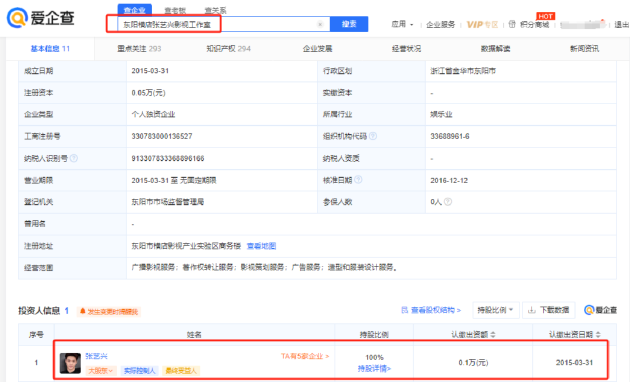Open 积分商城 link

pos(534,25)
